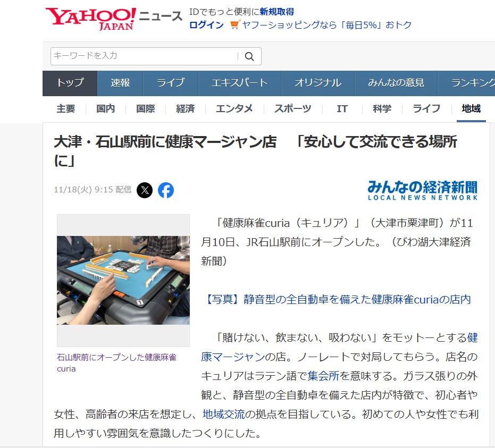Image resolution: width=495 pixels, height=448 pixels.
Task: Share the article via the Facebook icon
Action: [x=166, y=190]
